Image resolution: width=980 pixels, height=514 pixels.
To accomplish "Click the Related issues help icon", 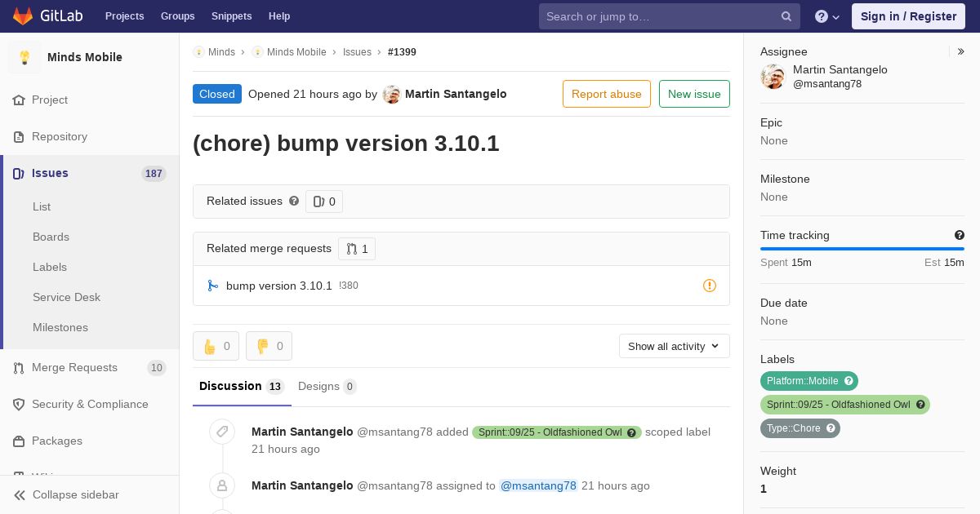I will [x=294, y=201].
